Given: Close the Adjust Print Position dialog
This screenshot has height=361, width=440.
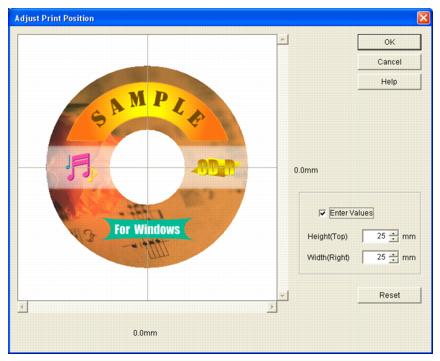Looking at the screenshot, I should coord(423,18).
